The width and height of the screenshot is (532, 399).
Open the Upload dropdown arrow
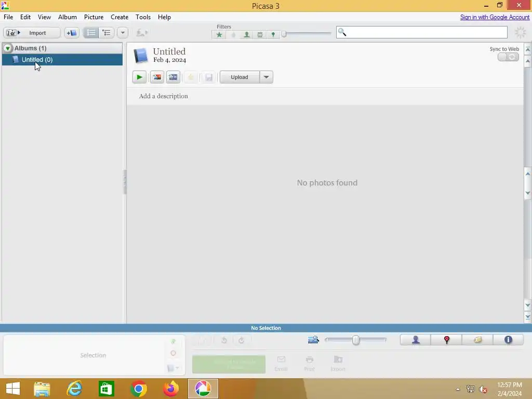click(267, 77)
